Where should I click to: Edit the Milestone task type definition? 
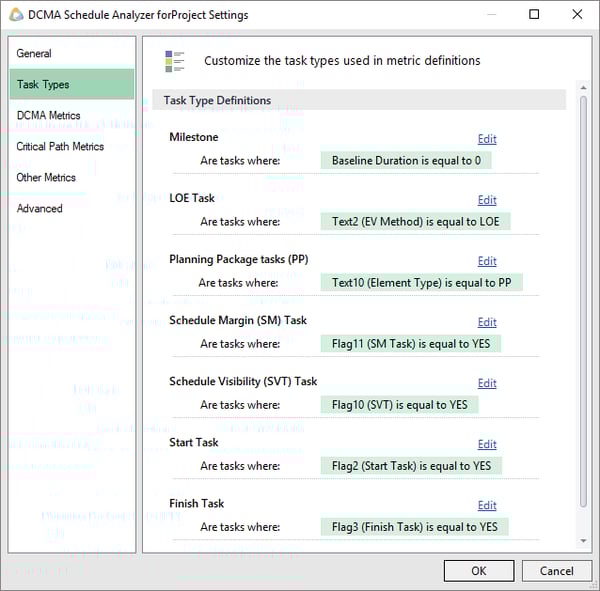coord(487,139)
